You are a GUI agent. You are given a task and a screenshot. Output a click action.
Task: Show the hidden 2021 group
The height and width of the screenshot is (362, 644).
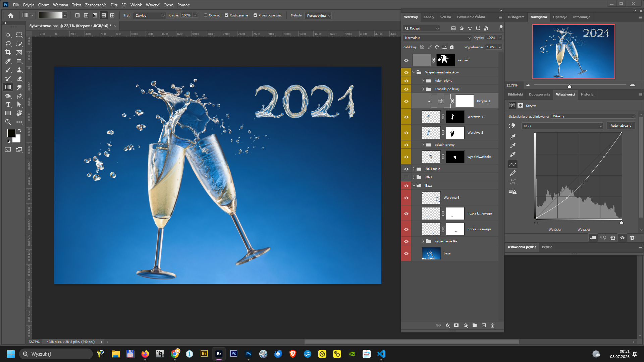click(406, 177)
